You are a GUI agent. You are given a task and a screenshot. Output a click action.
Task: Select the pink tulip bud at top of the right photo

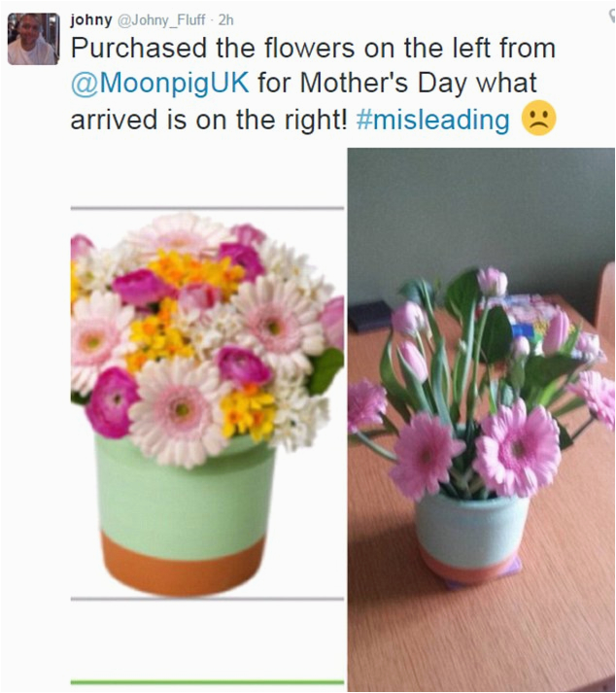[493, 282]
